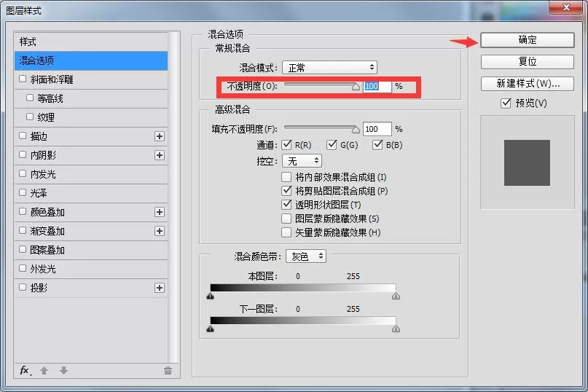Check 图层蒙版隐藏效果(S) option
The image size is (588, 392).
(286, 219)
